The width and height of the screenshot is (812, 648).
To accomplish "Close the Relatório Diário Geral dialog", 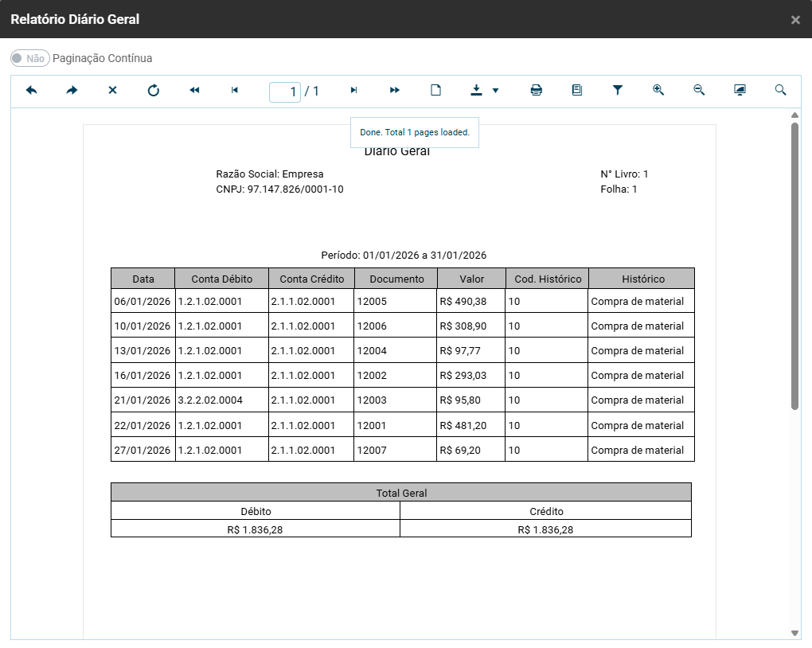I will click(x=795, y=20).
